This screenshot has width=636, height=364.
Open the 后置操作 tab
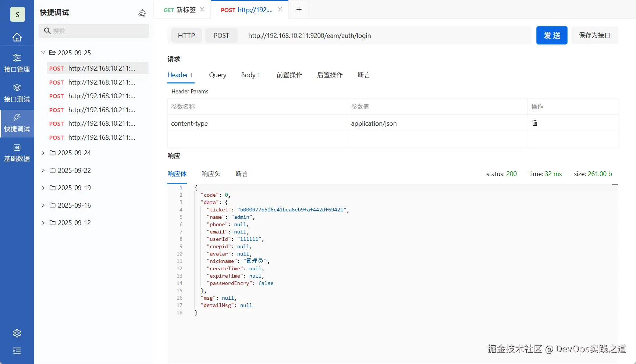tap(330, 75)
